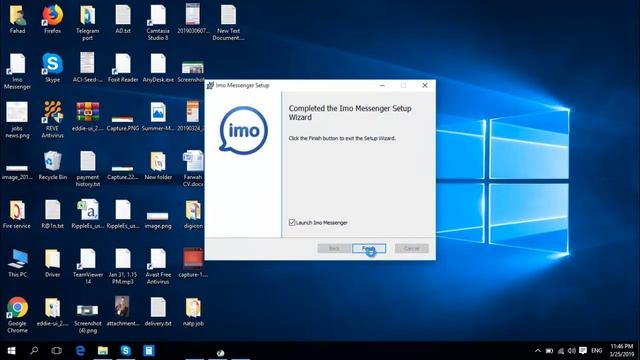Close the Imo Messenger Setup window
This screenshot has height=360, width=640.
(x=424, y=85)
